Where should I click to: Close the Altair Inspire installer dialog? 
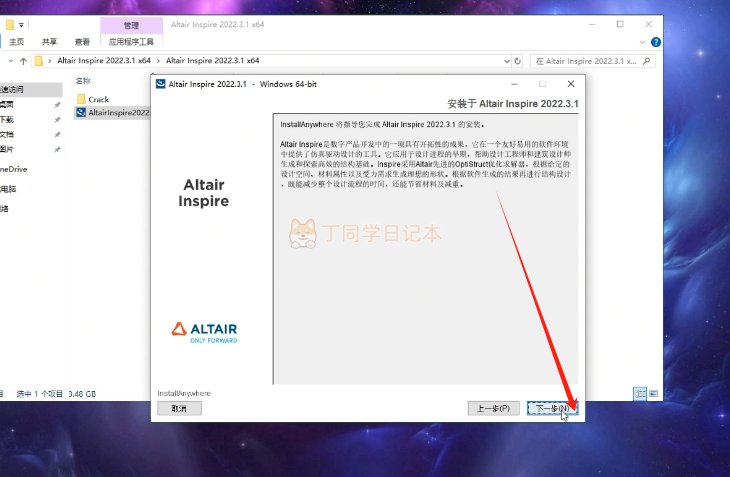pos(571,84)
